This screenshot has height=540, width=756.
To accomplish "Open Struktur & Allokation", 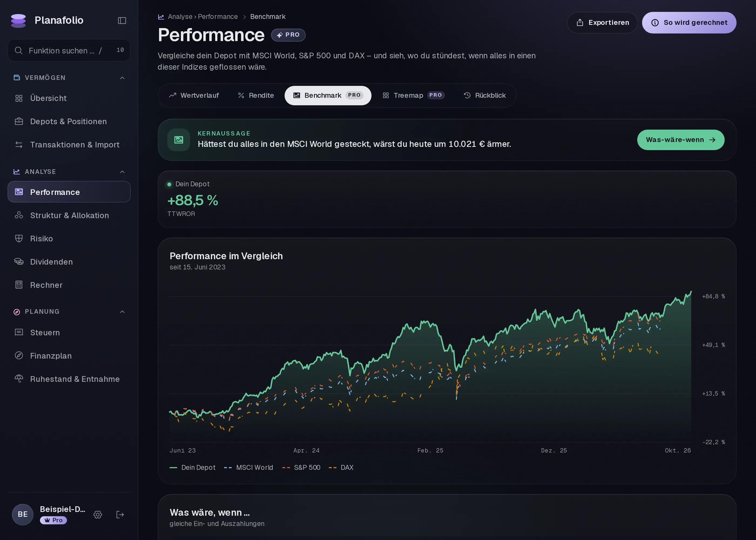I will coord(69,215).
